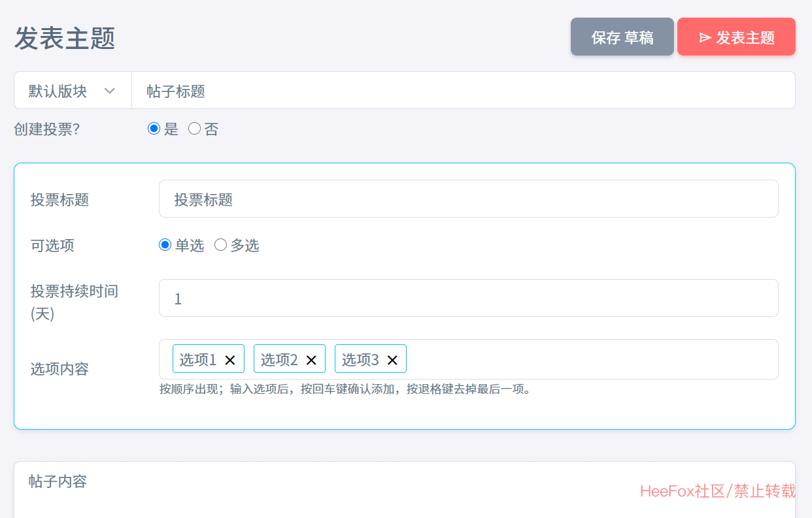Viewport: 812px width, 518px height.
Task: Click the 投票持续时间 days field showing 1
Action: (x=468, y=299)
